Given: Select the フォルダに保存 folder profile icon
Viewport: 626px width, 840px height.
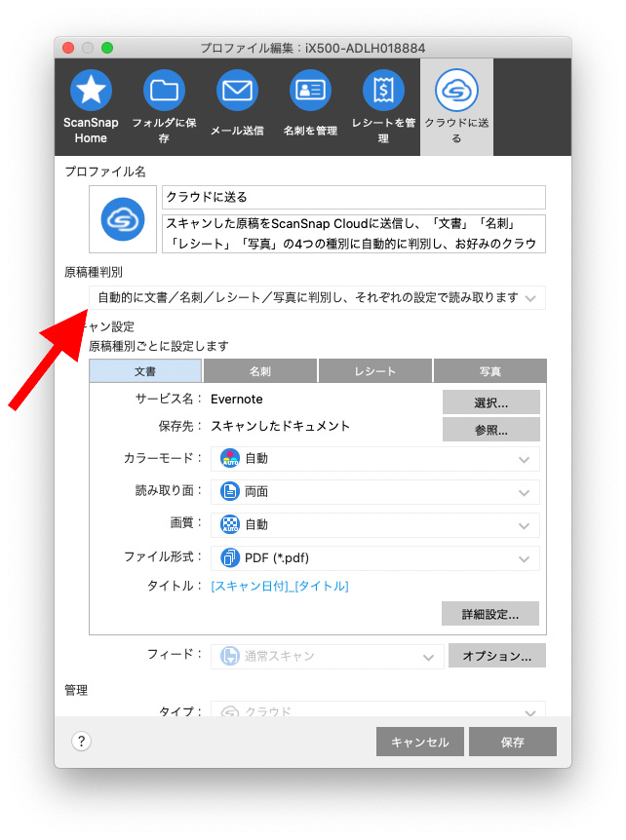Looking at the screenshot, I should click(x=164, y=90).
